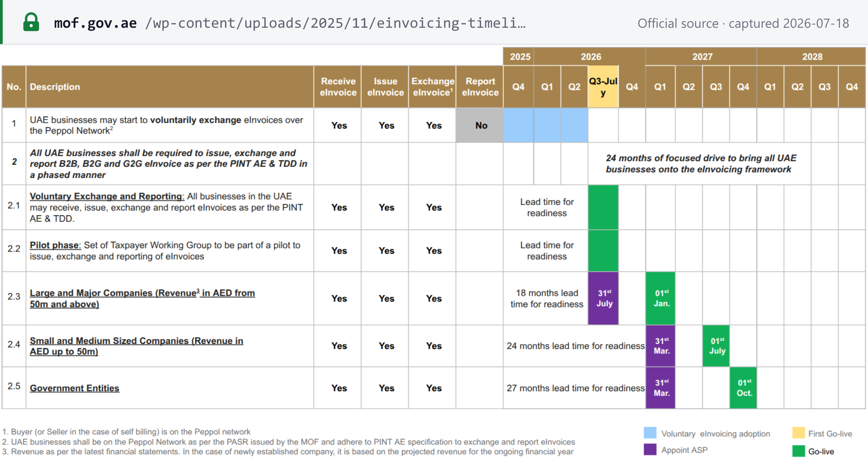The height and width of the screenshot is (462, 868).
Task: Click the '2028' year header
Action: pos(812,56)
